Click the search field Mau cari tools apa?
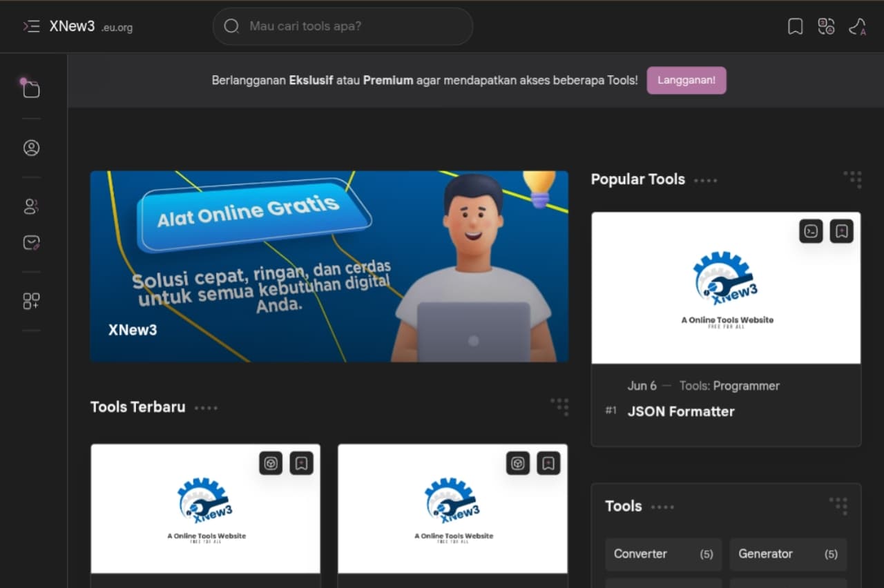Screen dimensions: 884x588 343,26
